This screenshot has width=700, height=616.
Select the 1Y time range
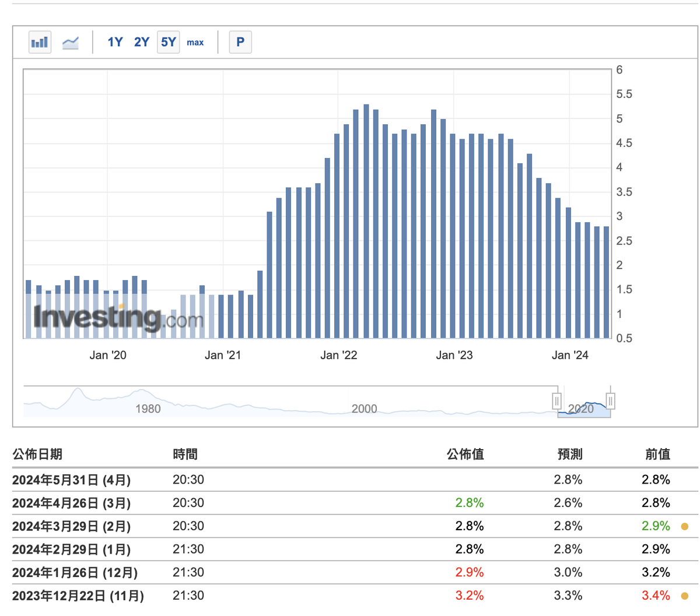[115, 42]
